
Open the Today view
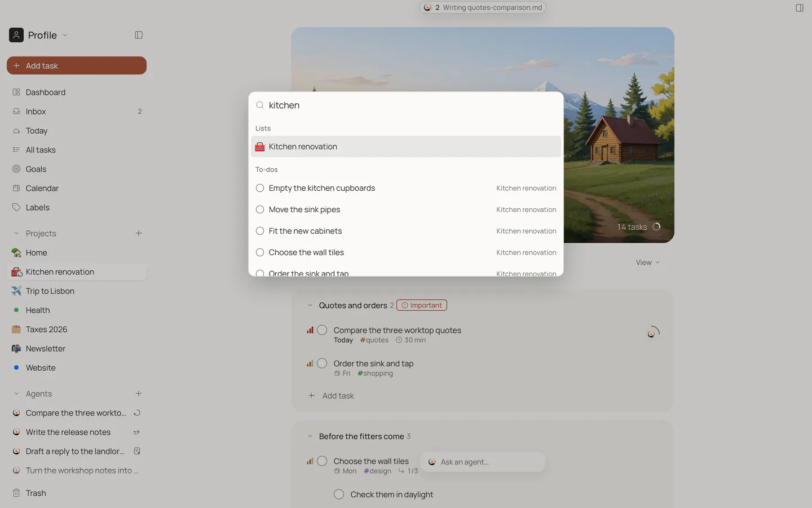pyautogui.click(x=77, y=130)
